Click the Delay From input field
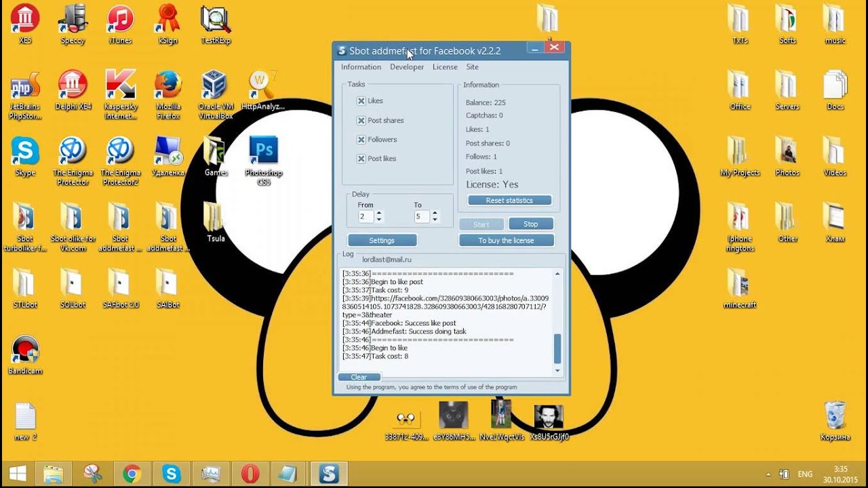This screenshot has height=488, width=868. pos(366,217)
